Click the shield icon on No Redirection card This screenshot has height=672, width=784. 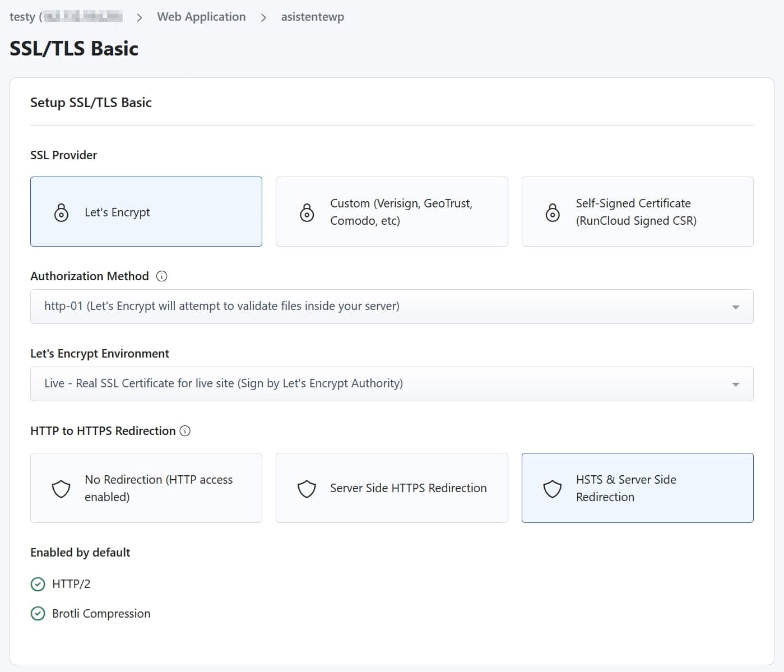pos(61,488)
